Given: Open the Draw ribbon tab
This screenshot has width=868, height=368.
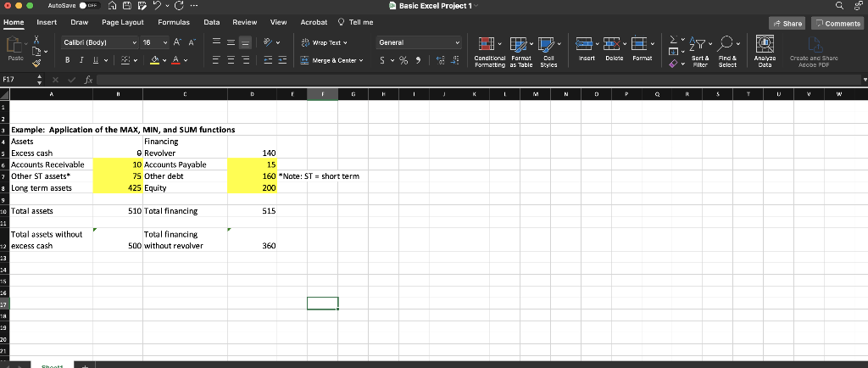Looking at the screenshot, I should 79,22.
